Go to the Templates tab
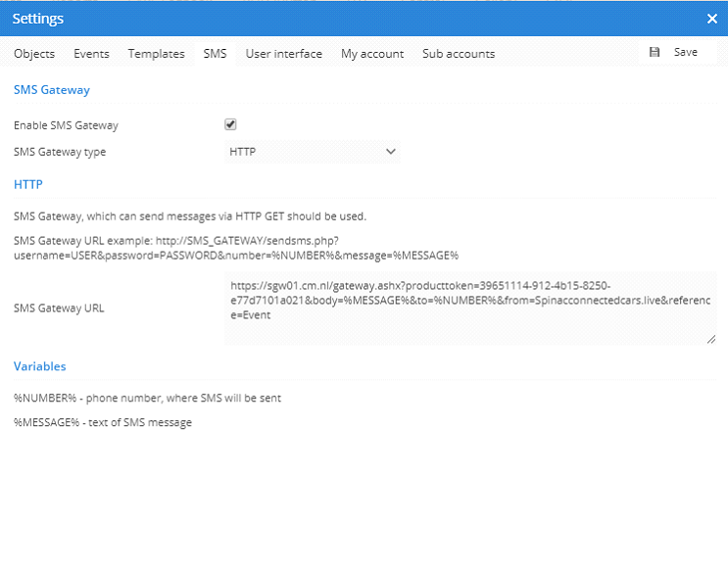 click(x=156, y=54)
